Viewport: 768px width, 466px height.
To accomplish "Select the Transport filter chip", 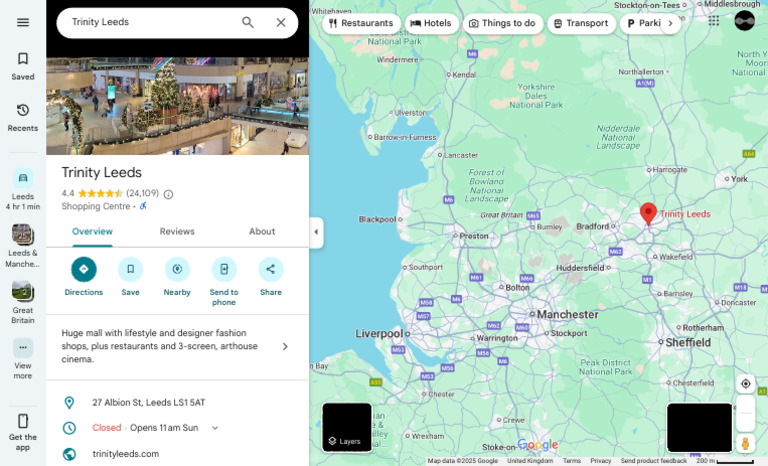I will click(x=581, y=23).
